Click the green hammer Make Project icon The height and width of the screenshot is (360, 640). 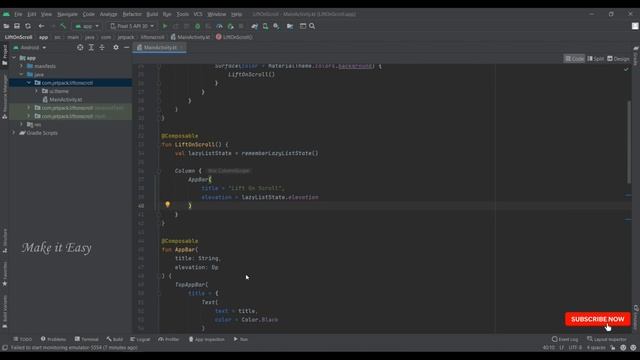pos(63,26)
